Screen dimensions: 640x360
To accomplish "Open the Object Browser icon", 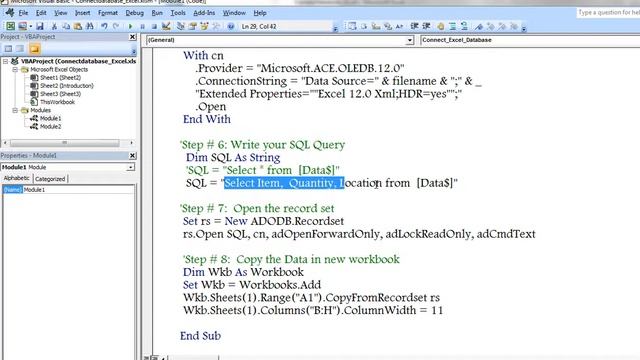I will pyautogui.click(x=204, y=27).
